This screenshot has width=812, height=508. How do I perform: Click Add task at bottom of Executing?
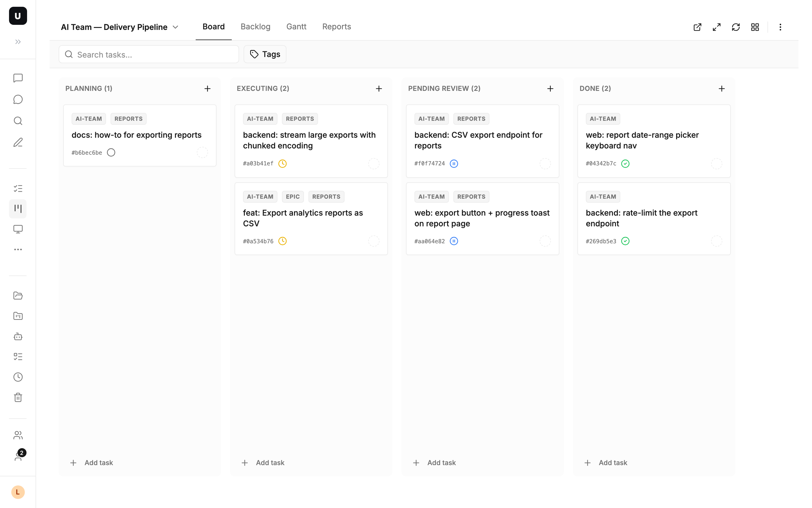(263, 463)
